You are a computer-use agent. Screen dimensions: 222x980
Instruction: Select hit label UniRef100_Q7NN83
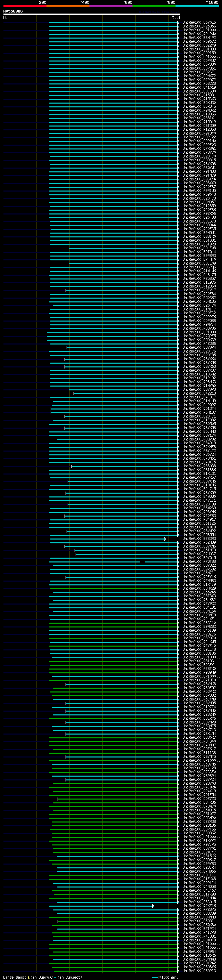[199, 581]
